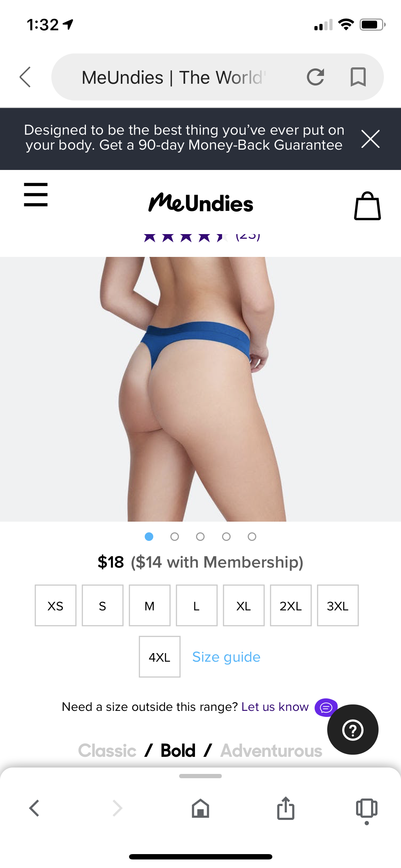
Task: Reload the page with refresh icon
Action: (315, 77)
